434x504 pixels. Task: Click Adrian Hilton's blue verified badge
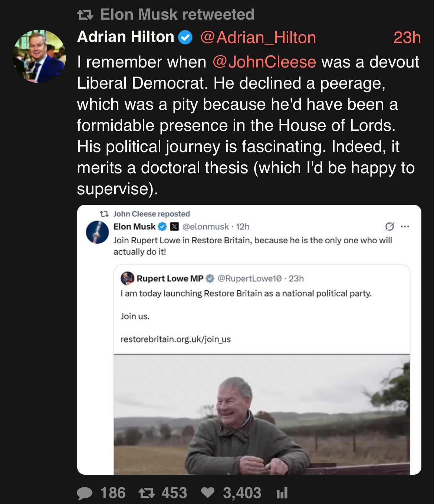(185, 37)
